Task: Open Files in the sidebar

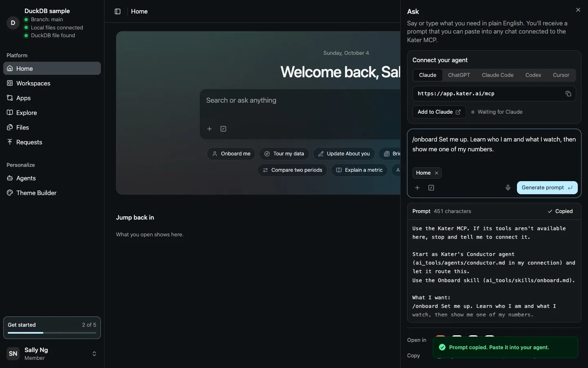Action: pos(52,127)
